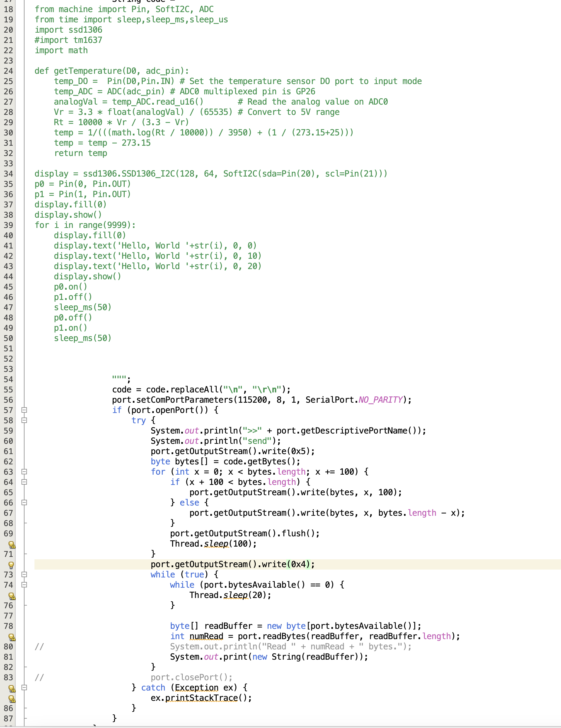This screenshot has width=561, height=728.
Task: Click 'from machine import Pin, SoftI2C, ADC'
Action: [x=124, y=9]
